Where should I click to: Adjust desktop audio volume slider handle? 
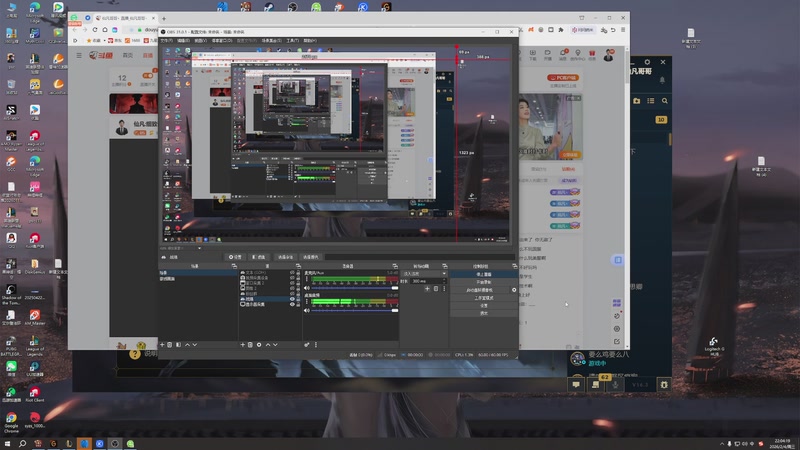click(x=395, y=310)
